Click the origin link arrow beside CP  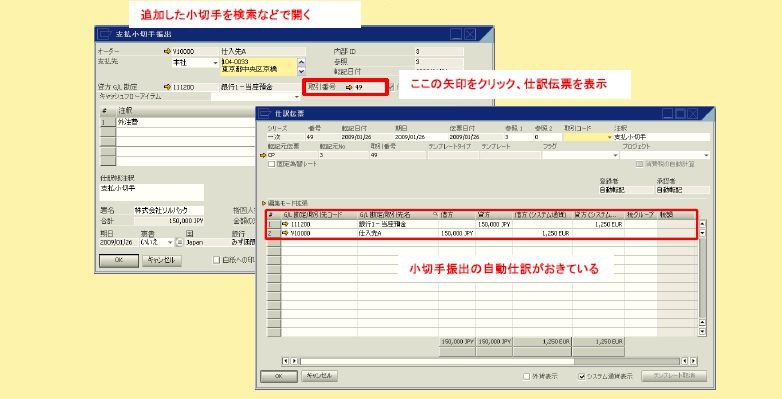point(263,155)
